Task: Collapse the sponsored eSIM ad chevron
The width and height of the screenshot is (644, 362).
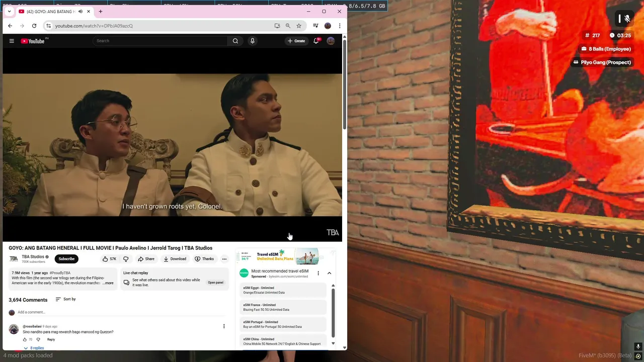Action: (329, 273)
